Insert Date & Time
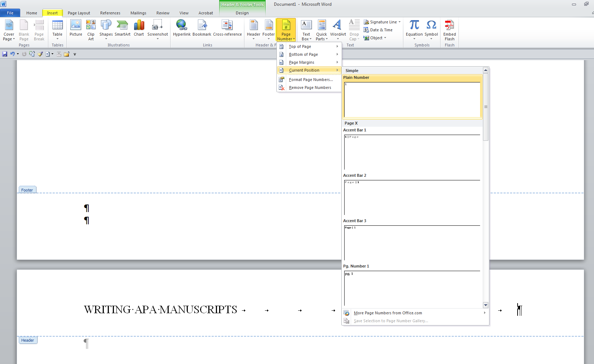 378,30
